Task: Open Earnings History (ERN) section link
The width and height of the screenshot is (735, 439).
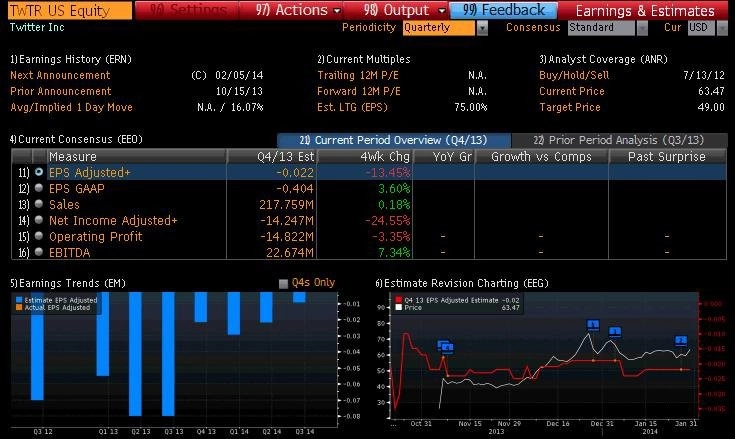Action: 71,59
